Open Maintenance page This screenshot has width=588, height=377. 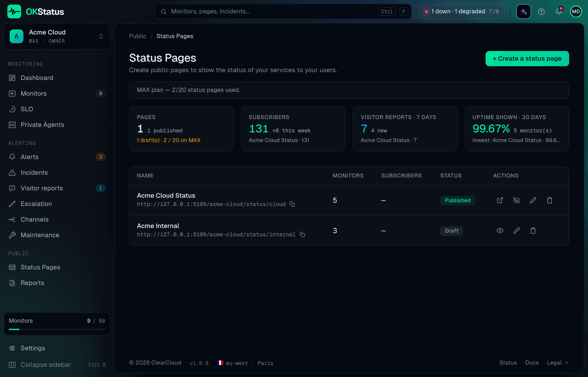pos(57,235)
